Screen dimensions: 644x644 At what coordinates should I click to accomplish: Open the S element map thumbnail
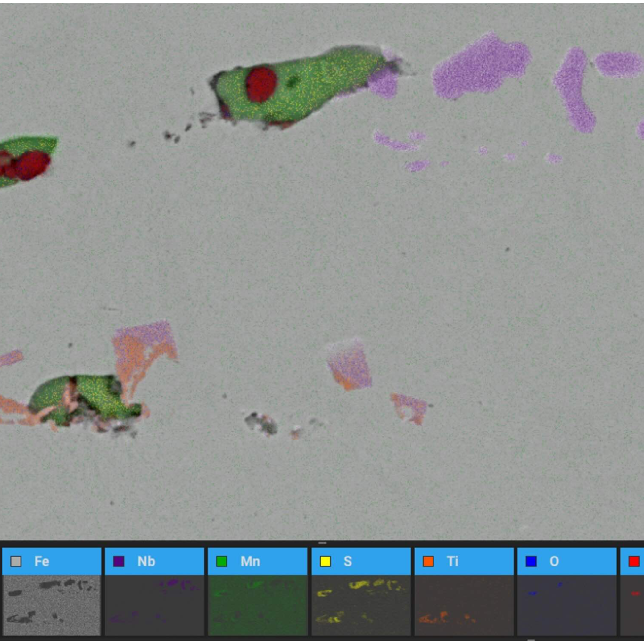(361, 605)
